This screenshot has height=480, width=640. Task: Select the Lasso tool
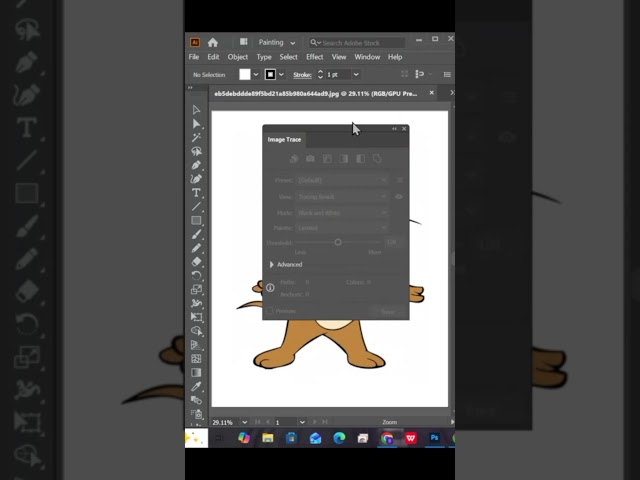tap(196, 151)
